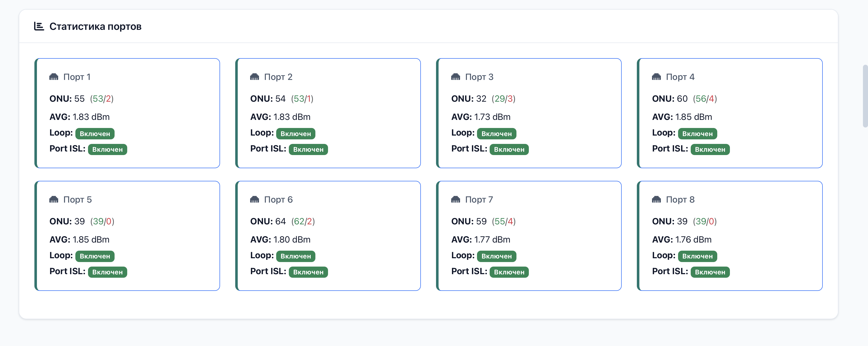Select the Порт 7 card title
The height and width of the screenshot is (346, 868).
pos(479,200)
